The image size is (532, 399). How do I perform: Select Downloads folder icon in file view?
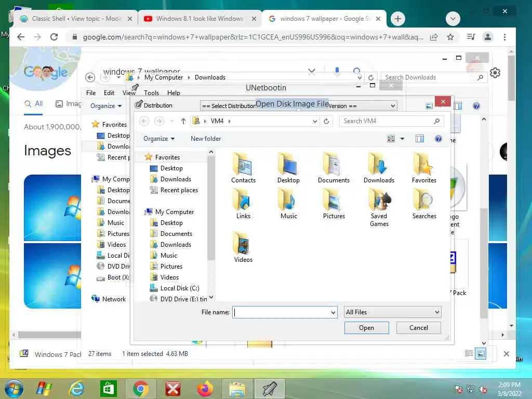[x=379, y=168]
